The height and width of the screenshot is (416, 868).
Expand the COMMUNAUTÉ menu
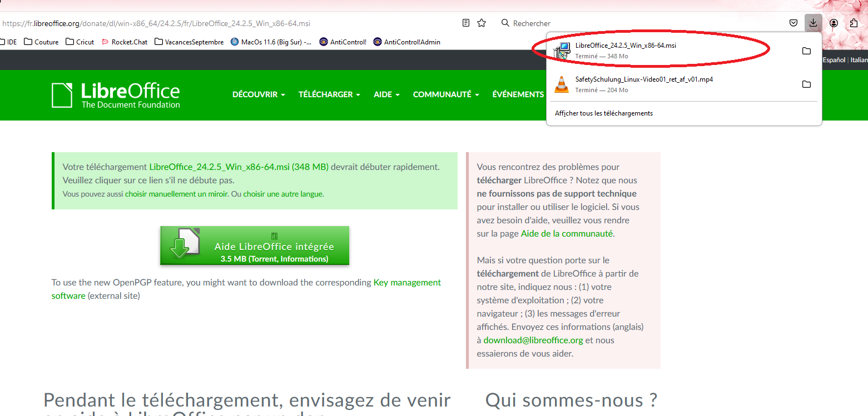[446, 94]
